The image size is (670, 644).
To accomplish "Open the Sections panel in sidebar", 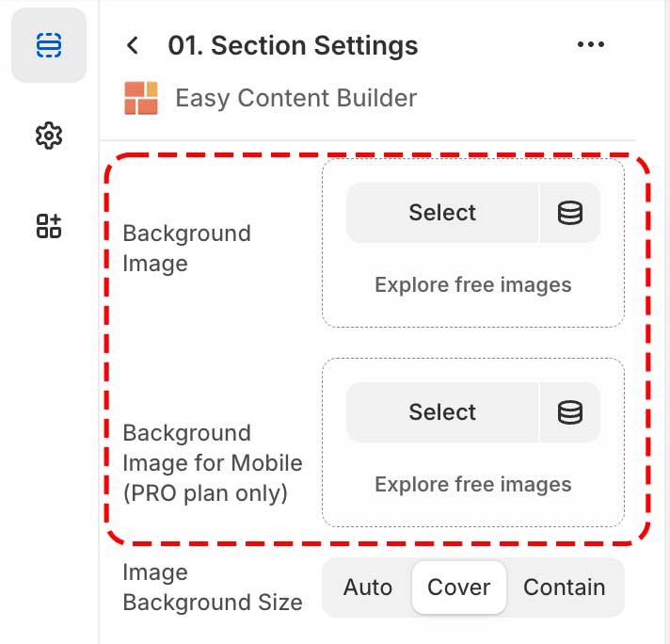I will tap(48, 45).
